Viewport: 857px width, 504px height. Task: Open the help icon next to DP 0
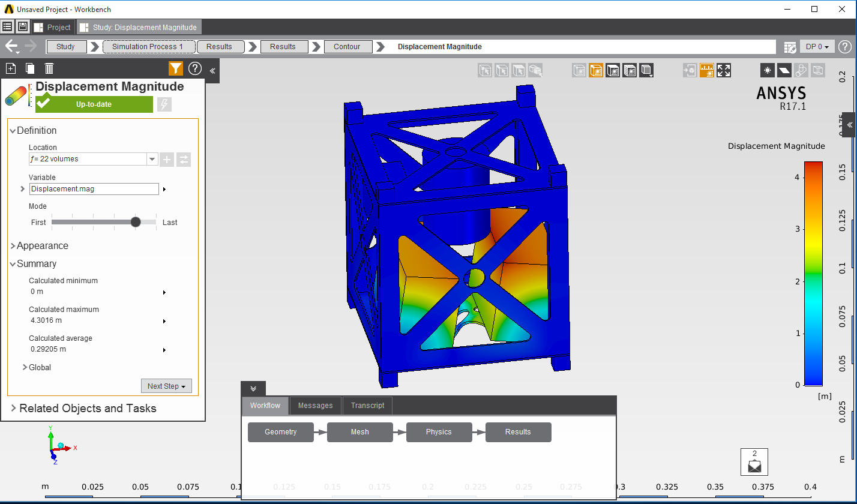844,46
